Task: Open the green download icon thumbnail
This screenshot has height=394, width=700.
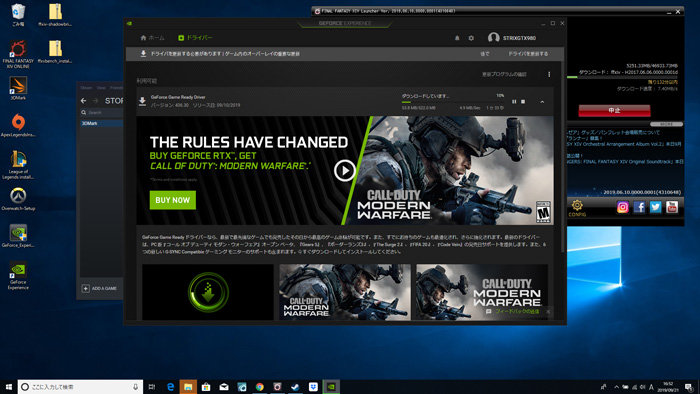Action: point(208,292)
